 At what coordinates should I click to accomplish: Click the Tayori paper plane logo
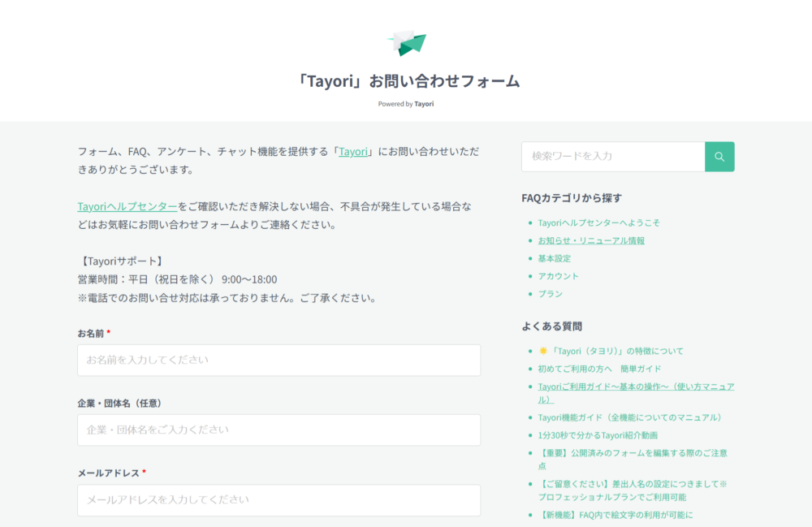click(x=407, y=43)
